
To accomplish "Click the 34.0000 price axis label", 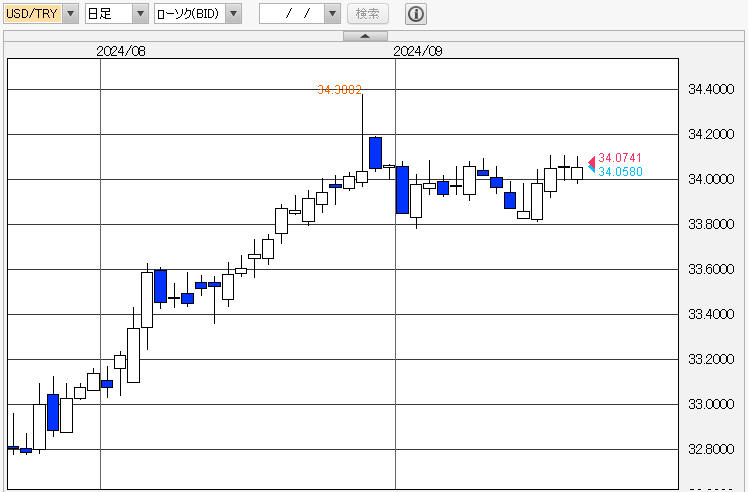I will coord(711,179).
